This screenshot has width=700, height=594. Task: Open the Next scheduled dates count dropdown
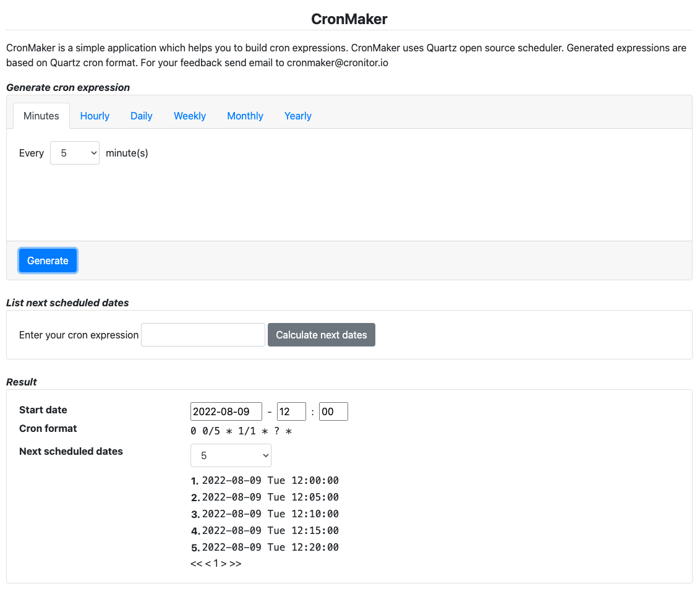pyautogui.click(x=231, y=455)
